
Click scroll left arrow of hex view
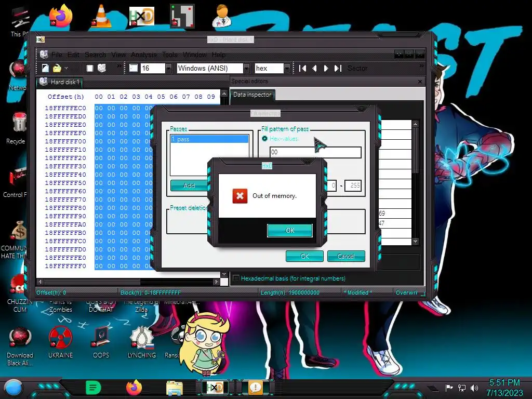coord(40,282)
